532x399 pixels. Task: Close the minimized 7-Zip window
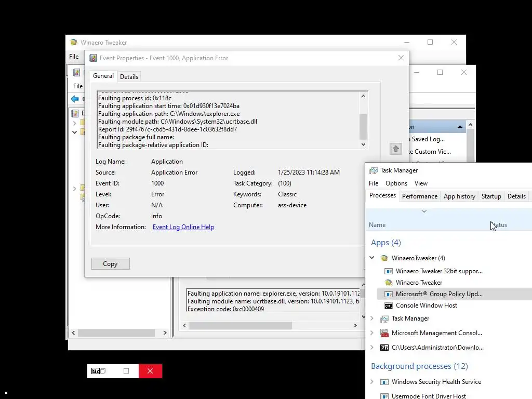coord(150,371)
